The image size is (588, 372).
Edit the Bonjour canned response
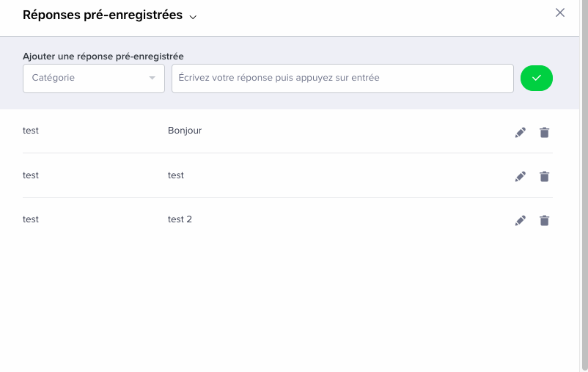click(x=520, y=133)
